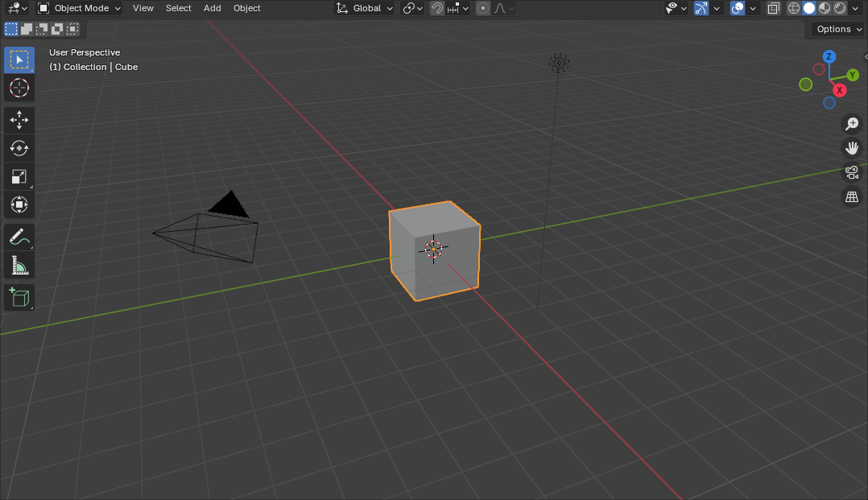Viewport: 868px width, 500px height.
Task: Open the Select menu
Action: pyautogui.click(x=178, y=8)
